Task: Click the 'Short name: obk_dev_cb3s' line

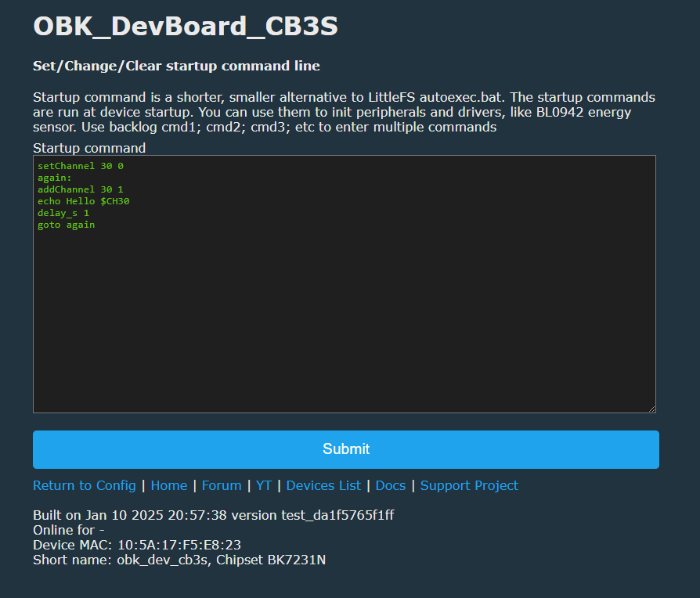Action: (179, 560)
